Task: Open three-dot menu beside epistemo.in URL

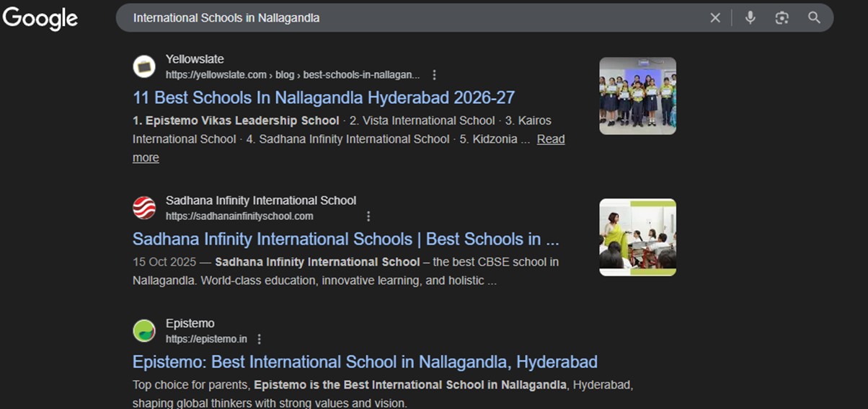Action: coord(260,339)
